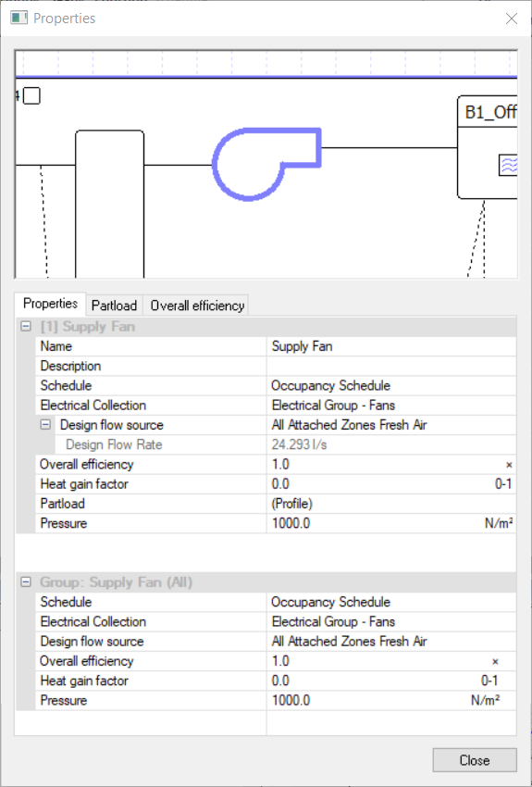This screenshot has width=532, height=787.
Task: Select the B1_Off zone box
Action: click(488, 147)
